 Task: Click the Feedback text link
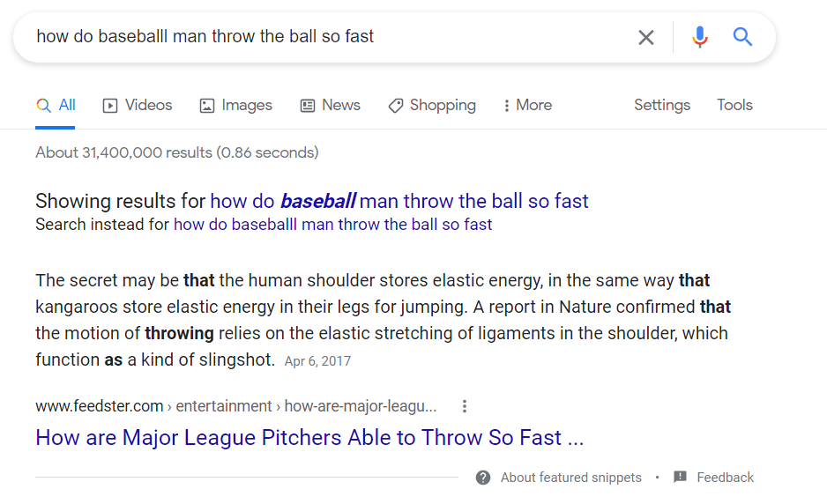tap(726, 478)
